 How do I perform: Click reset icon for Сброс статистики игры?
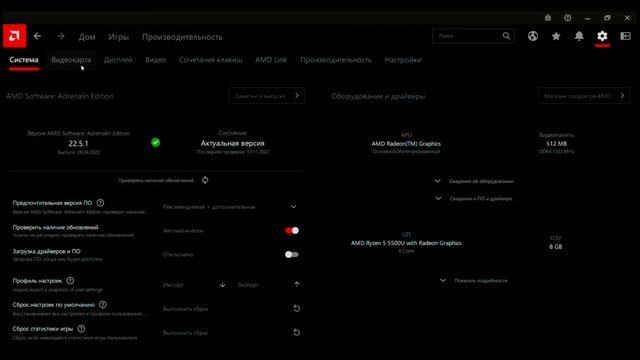[297, 333]
